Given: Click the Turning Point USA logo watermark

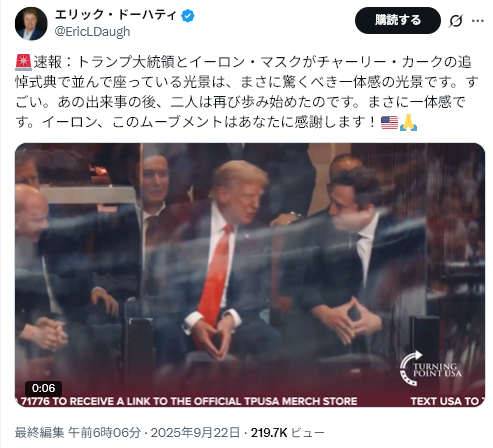Looking at the screenshot, I should click(x=430, y=369).
